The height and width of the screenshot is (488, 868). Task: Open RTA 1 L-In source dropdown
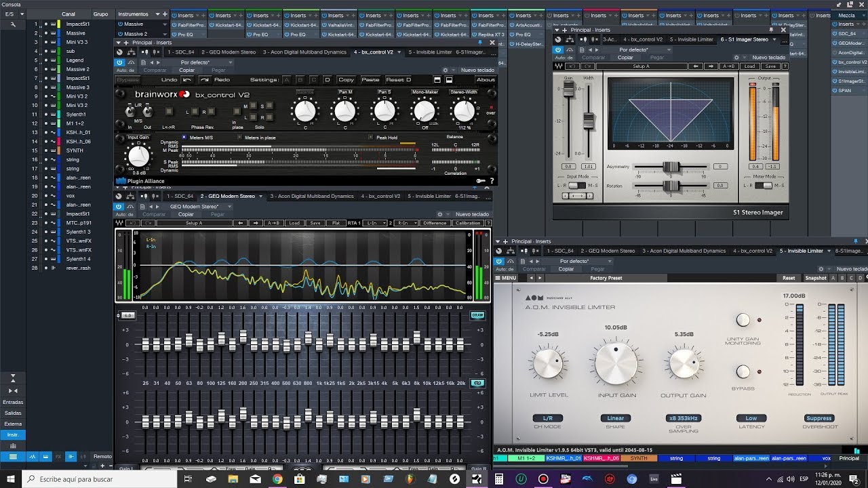374,223
